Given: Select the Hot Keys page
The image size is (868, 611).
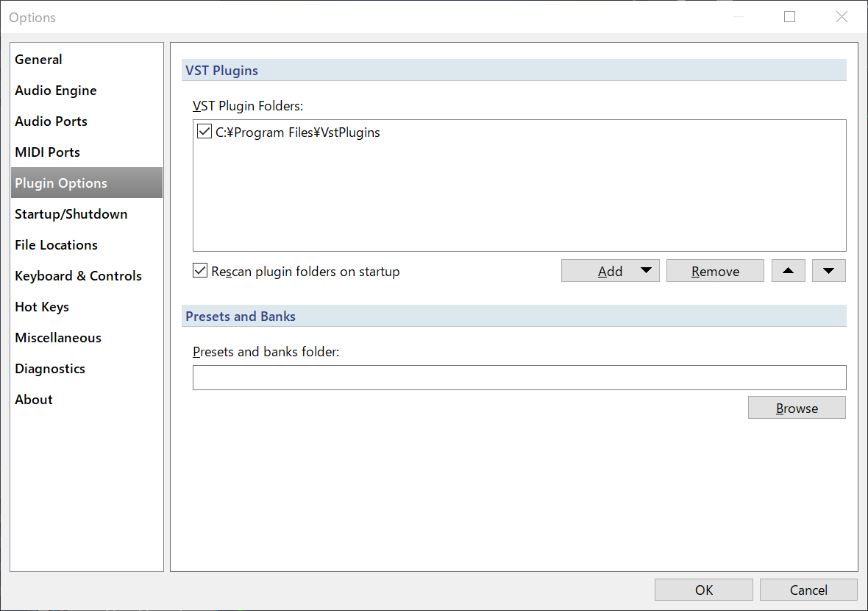Looking at the screenshot, I should tap(42, 307).
